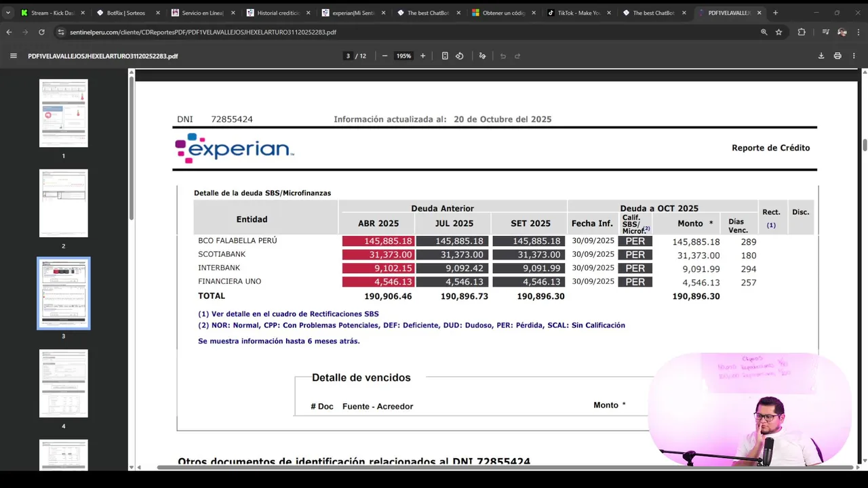Click the PDF filename in the viewer toolbar

click(103, 56)
